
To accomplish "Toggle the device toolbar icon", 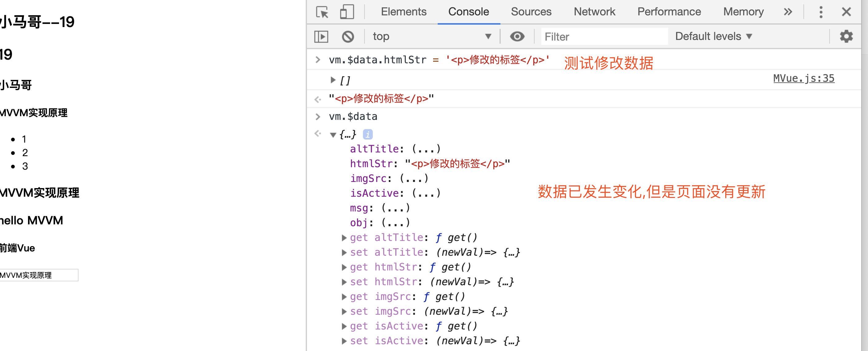I will pyautogui.click(x=347, y=12).
